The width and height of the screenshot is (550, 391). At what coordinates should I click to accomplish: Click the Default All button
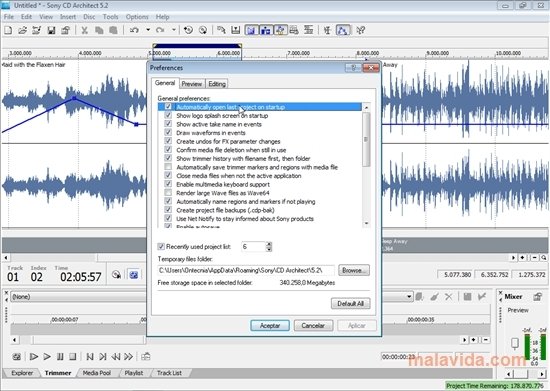pos(350,304)
